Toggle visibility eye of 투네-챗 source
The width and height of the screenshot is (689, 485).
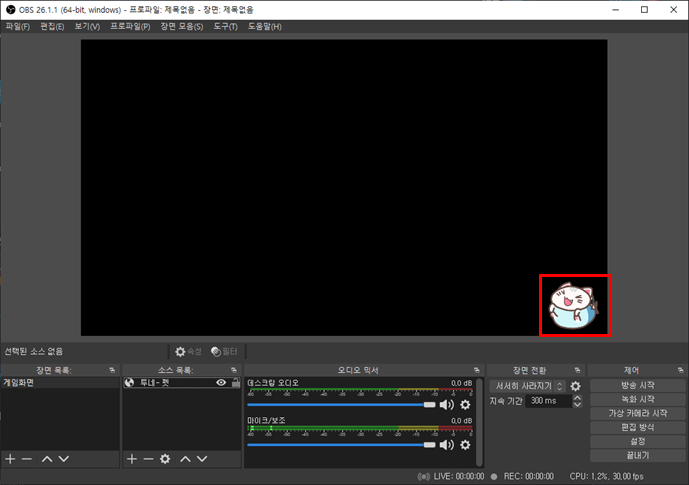[221, 383]
